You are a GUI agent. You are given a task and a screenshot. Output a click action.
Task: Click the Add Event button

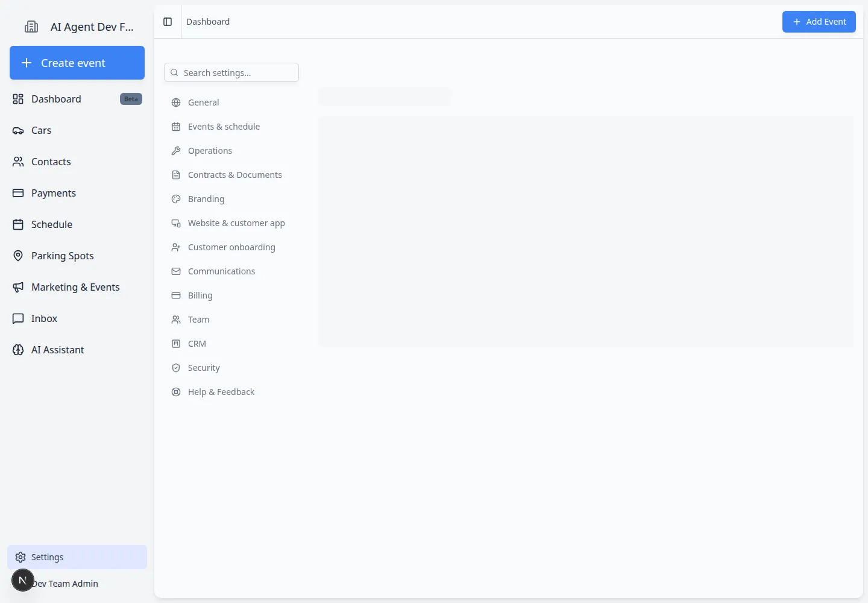tap(819, 22)
